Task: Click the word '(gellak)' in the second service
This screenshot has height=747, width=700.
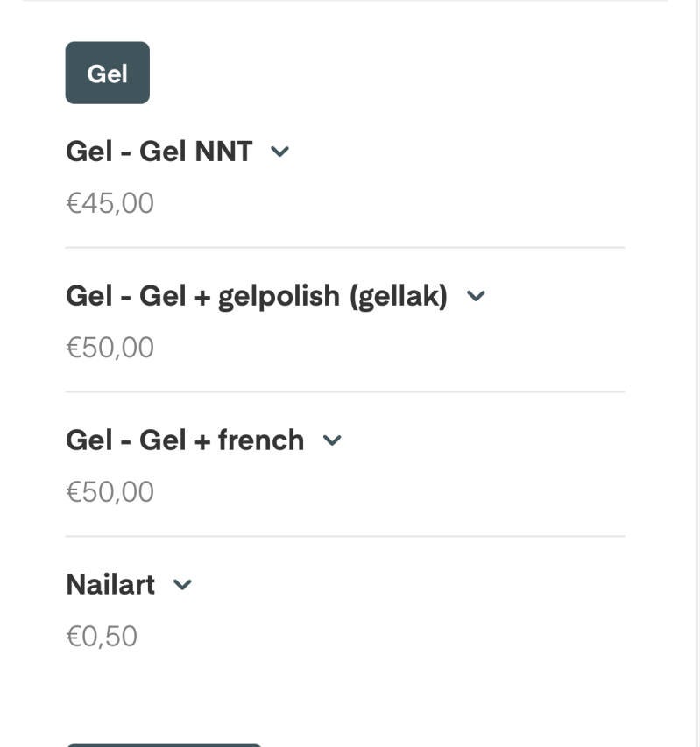Action: [x=399, y=296]
